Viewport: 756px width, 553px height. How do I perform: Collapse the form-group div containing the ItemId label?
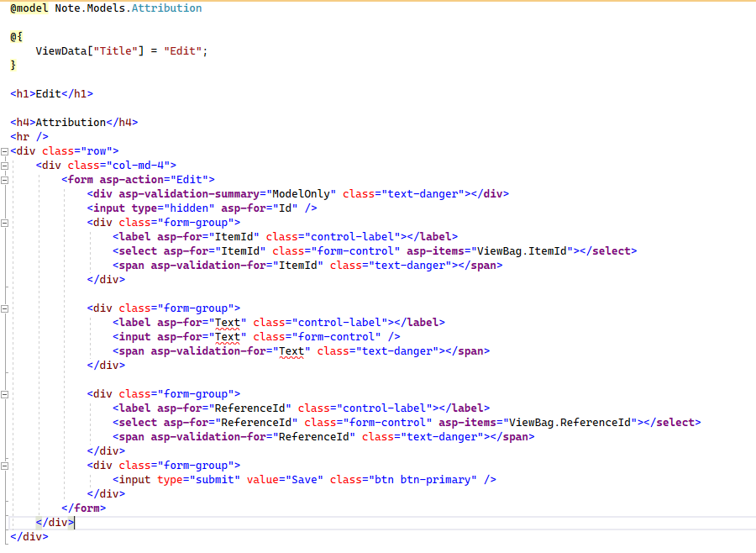click(4, 224)
